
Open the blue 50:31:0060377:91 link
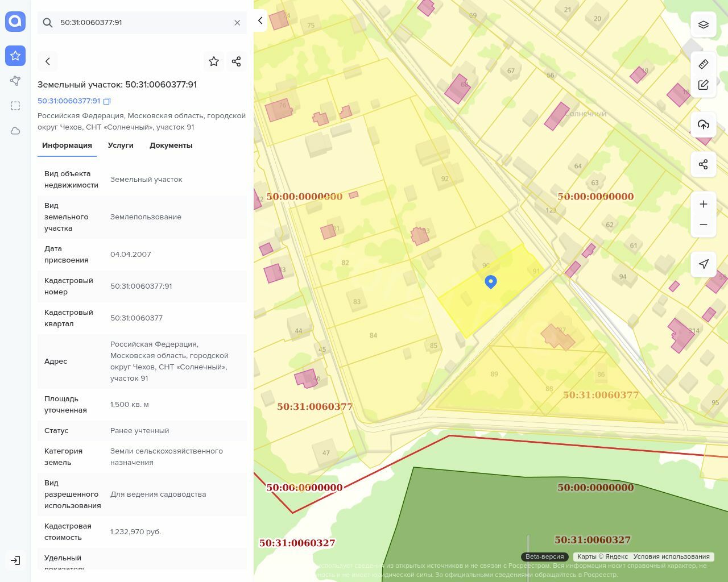pyautogui.click(x=69, y=101)
